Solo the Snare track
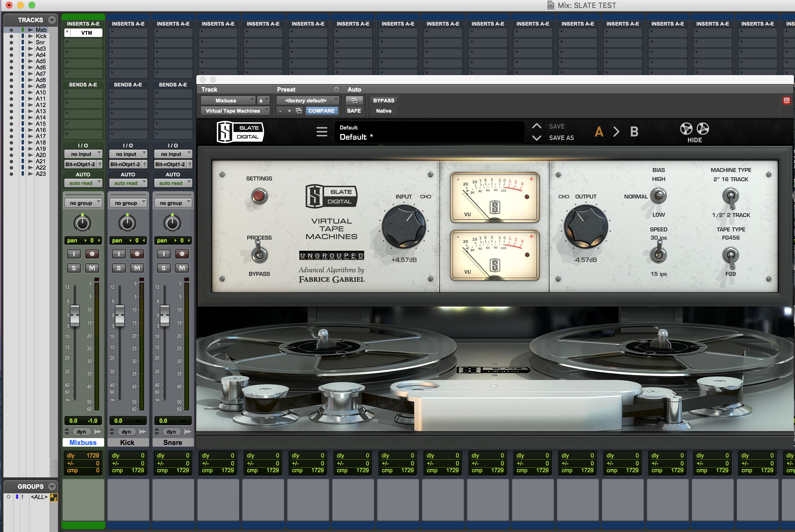Viewport: 795px width, 532px height. click(x=164, y=268)
